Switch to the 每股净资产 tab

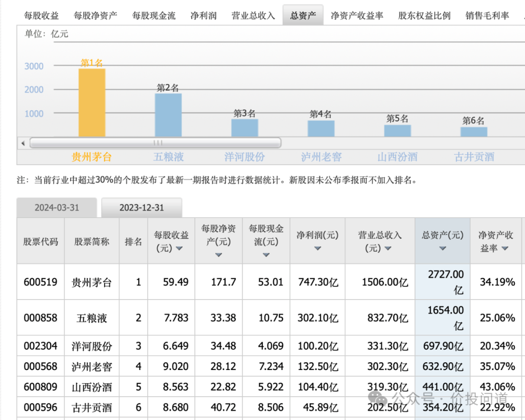(x=95, y=16)
